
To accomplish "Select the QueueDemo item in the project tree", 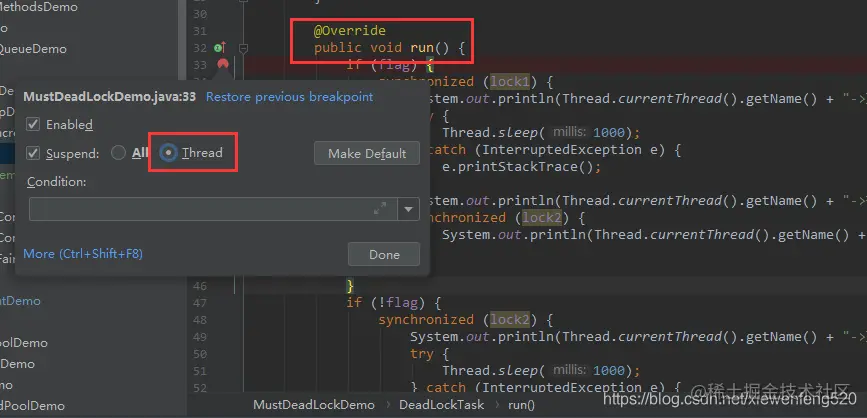I will (x=33, y=49).
